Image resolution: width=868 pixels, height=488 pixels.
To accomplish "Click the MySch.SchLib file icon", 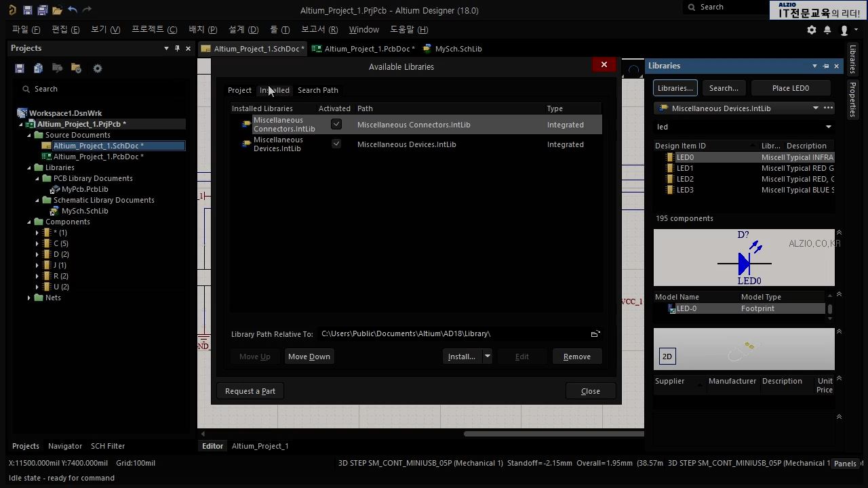I will (56, 211).
